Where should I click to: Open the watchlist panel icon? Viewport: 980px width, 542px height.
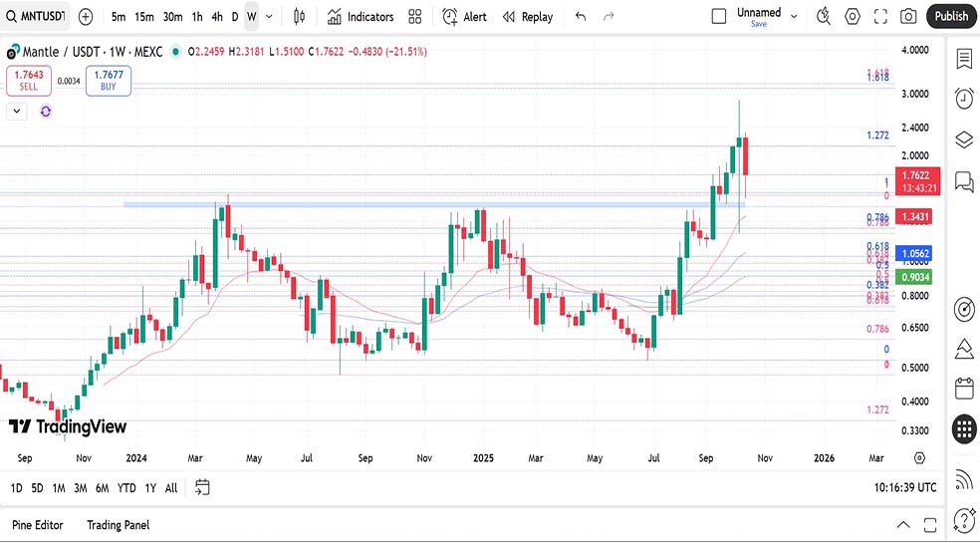pos(963,59)
